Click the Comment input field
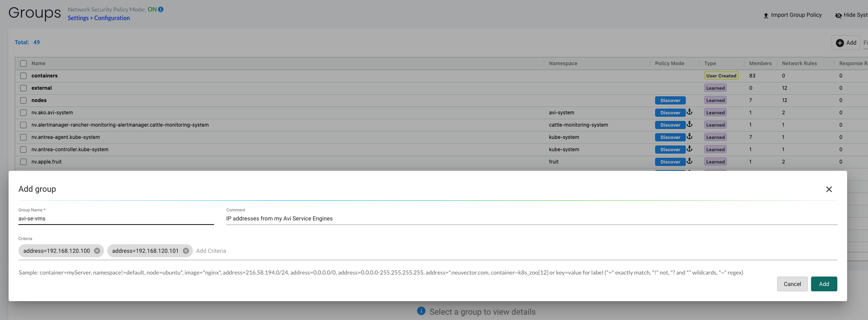Screen dimensions: 868x320 (x=532, y=218)
